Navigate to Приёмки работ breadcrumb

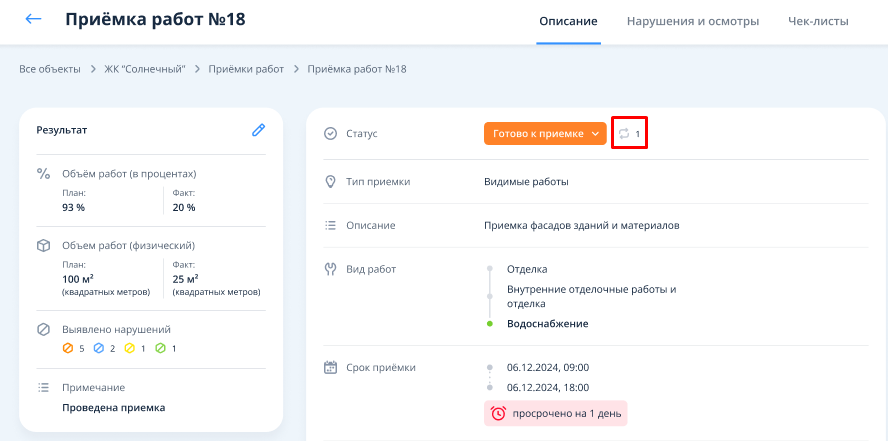[x=246, y=69]
